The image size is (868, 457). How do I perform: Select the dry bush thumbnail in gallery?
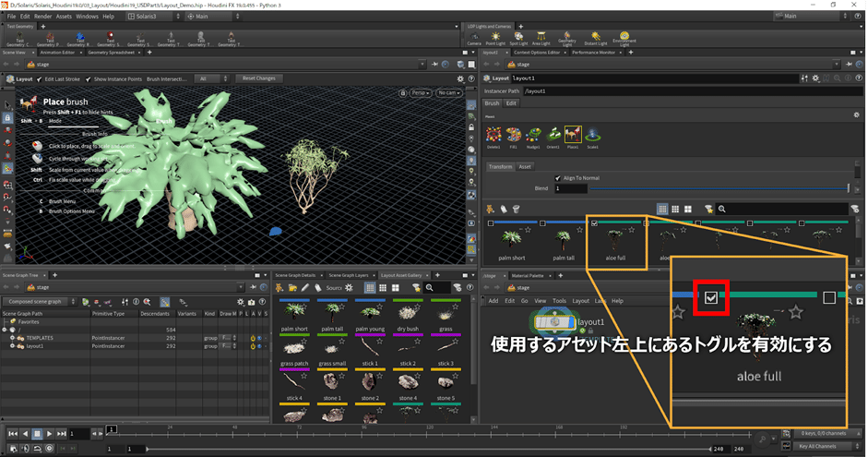[x=405, y=311]
